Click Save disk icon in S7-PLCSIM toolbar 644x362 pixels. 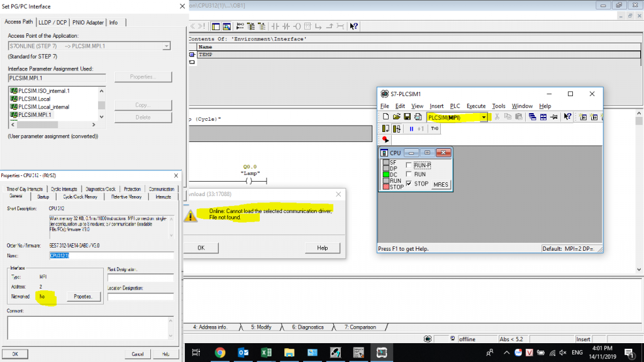point(407,117)
